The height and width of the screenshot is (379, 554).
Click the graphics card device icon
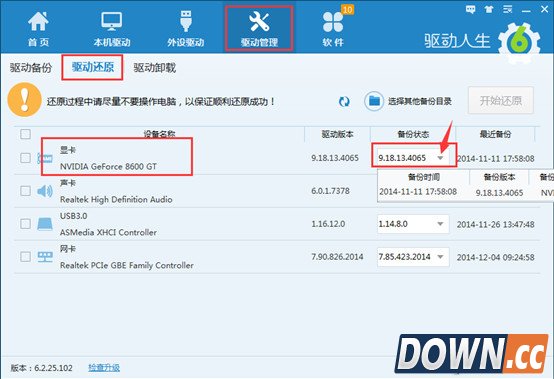(x=45, y=158)
